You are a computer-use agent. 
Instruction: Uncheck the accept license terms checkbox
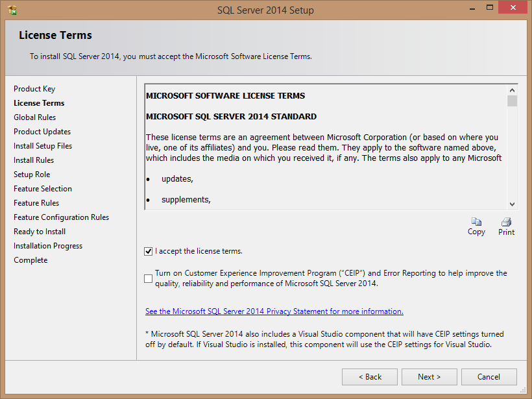[x=149, y=251]
